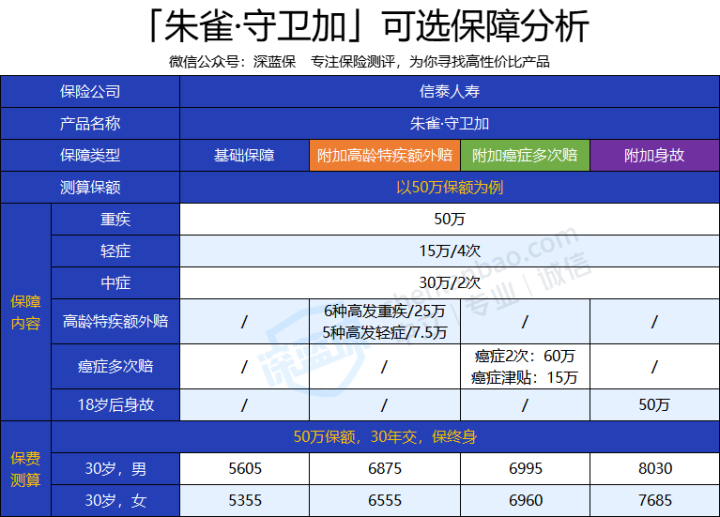Click the 50万 value in 重疾 row

click(450, 219)
